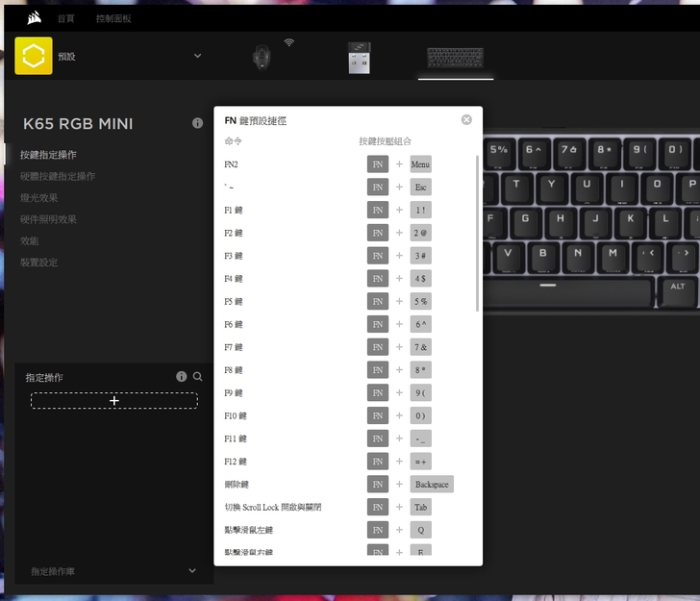This screenshot has width=700, height=601.
Task: Select 燈光效果 in the sidebar
Action: [x=39, y=197]
